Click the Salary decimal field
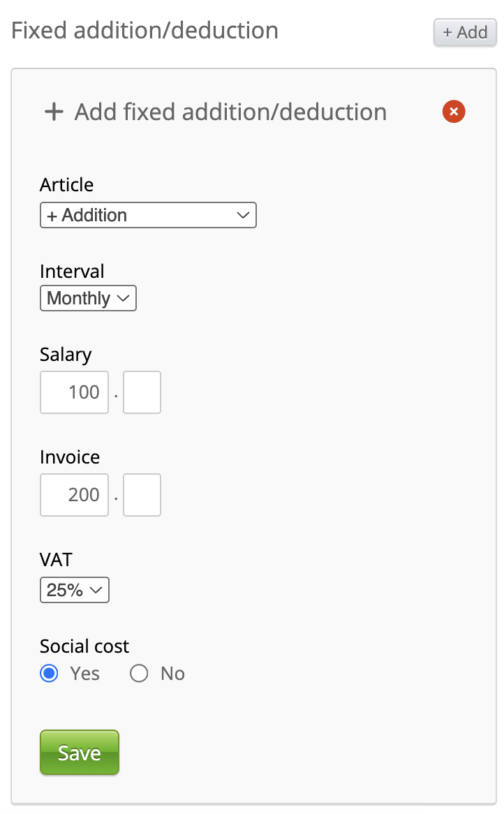This screenshot has width=504, height=814. 142,392
